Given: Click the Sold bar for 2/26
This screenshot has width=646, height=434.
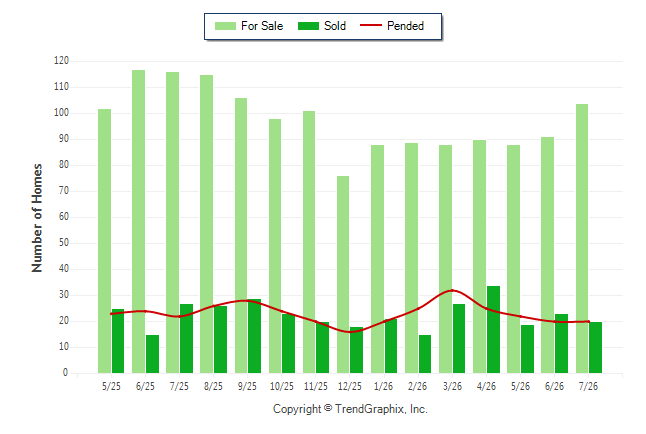Looking at the screenshot, I should [x=425, y=354].
